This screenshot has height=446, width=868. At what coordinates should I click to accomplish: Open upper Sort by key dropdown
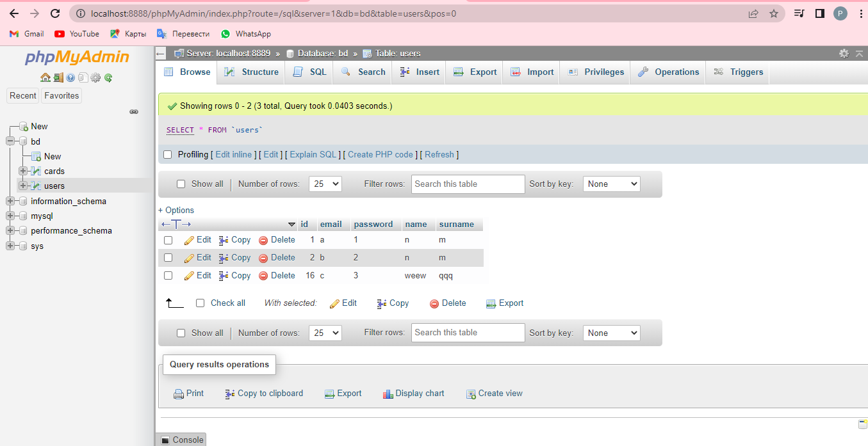point(612,184)
